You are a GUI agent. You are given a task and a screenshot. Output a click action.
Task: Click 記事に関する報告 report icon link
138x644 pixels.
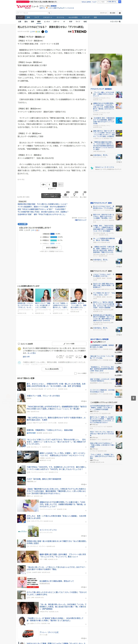23,197
